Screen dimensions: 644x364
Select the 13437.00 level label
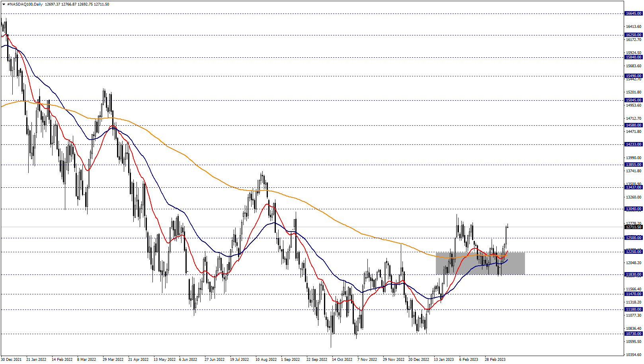pyautogui.click(x=633, y=187)
